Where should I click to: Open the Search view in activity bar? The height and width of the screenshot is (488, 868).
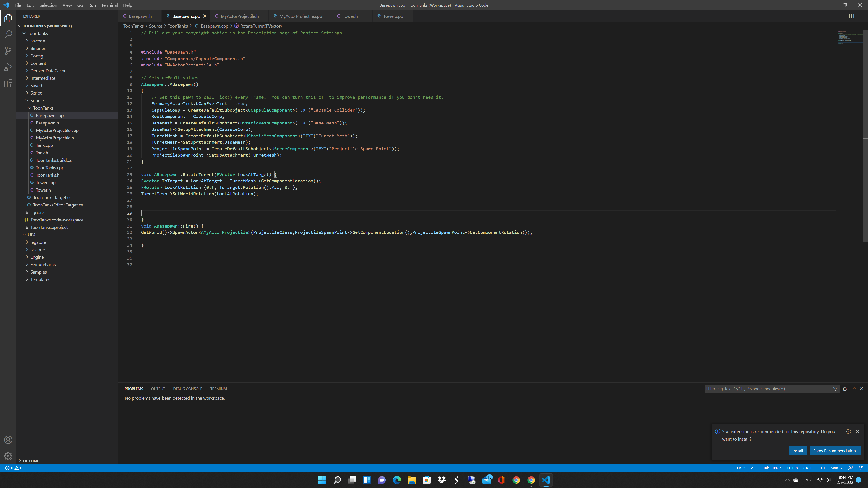coord(8,34)
